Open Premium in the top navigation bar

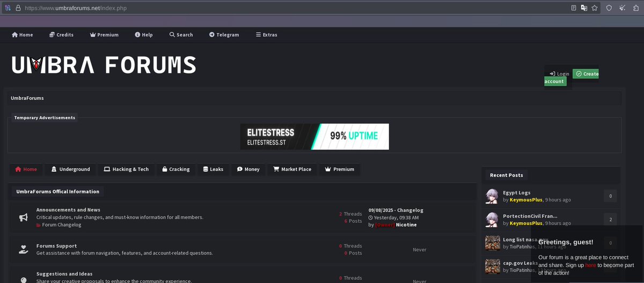pos(104,34)
